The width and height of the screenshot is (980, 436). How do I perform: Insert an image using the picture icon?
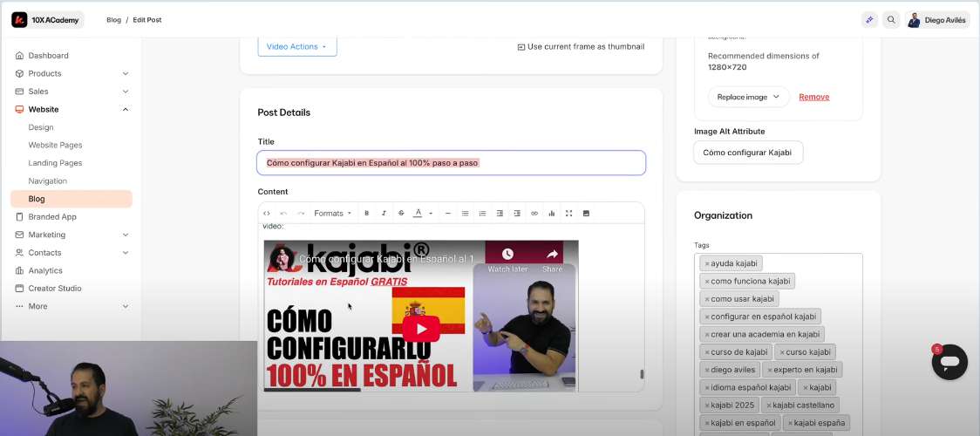(586, 213)
